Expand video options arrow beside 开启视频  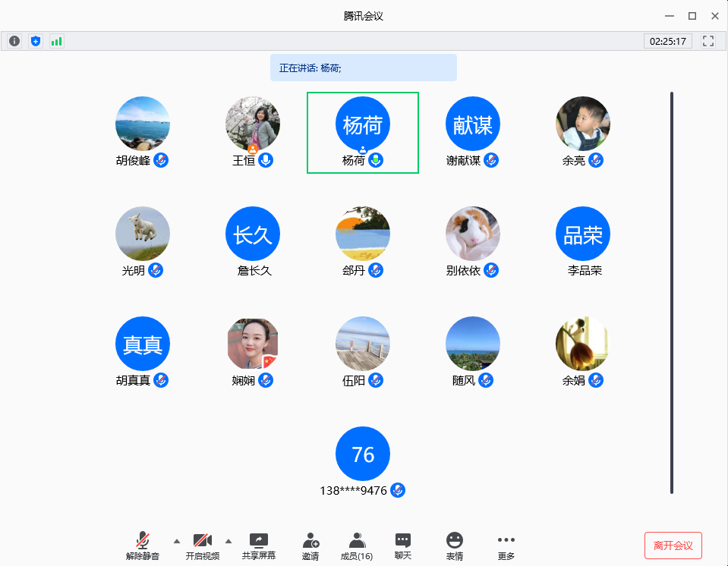coord(228,541)
